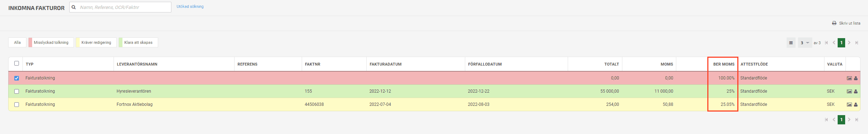This screenshot has width=868, height=134.
Task: Select the Alla filter tab
Action: tap(17, 42)
